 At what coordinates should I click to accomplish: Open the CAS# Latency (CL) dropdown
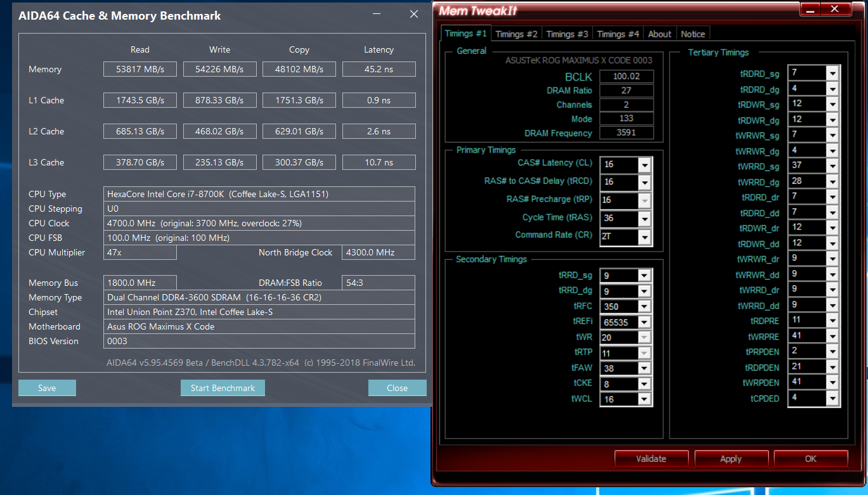pos(645,165)
